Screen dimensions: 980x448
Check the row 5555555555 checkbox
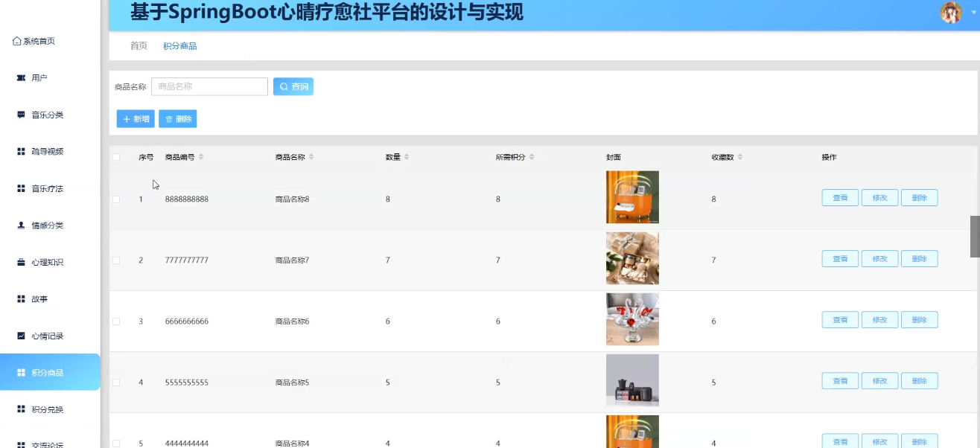[x=116, y=383]
